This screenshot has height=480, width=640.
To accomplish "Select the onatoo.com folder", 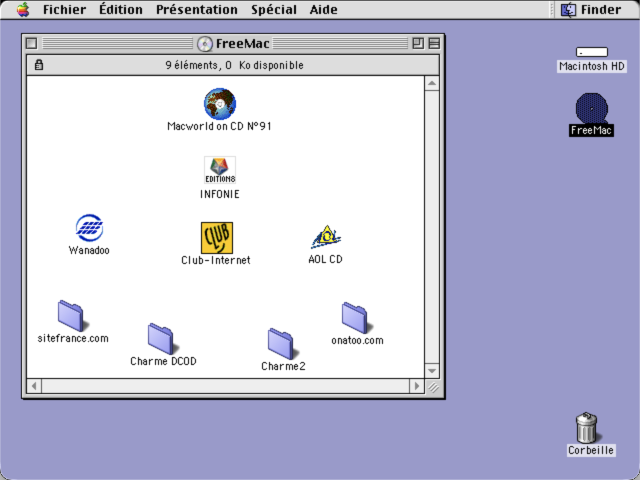I will pos(357,318).
